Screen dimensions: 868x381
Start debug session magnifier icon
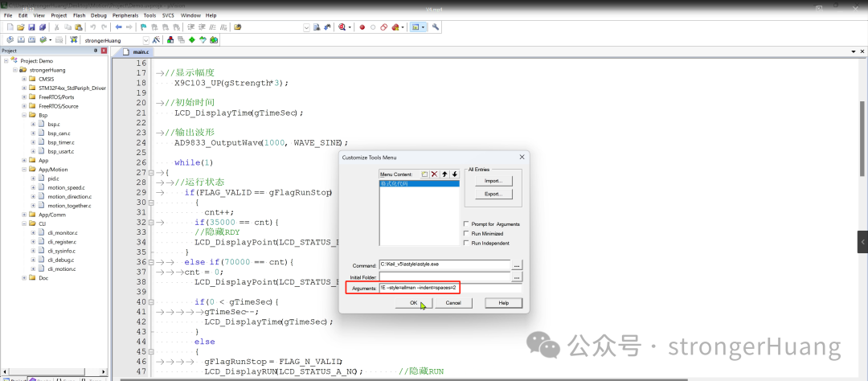tap(342, 27)
